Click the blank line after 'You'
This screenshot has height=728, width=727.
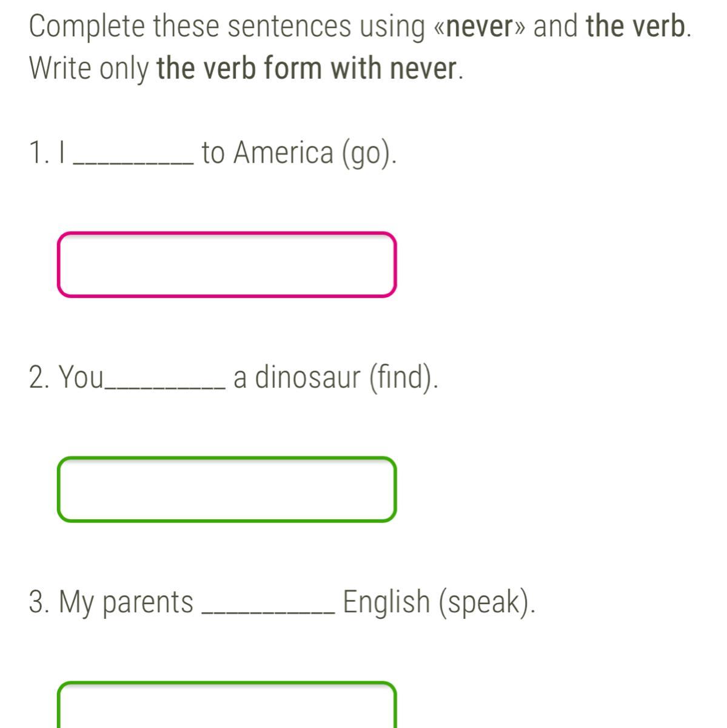click(x=165, y=386)
